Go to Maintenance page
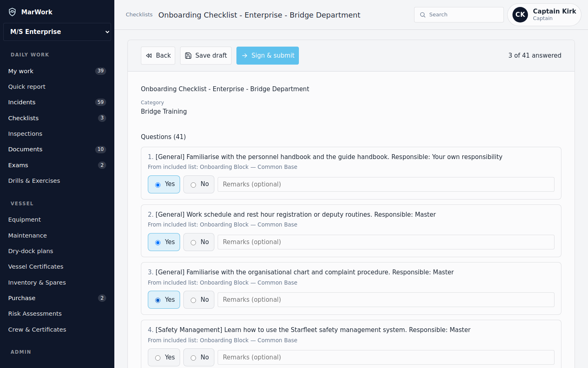This screenshot has width=588, height=368. pos(57,236)
